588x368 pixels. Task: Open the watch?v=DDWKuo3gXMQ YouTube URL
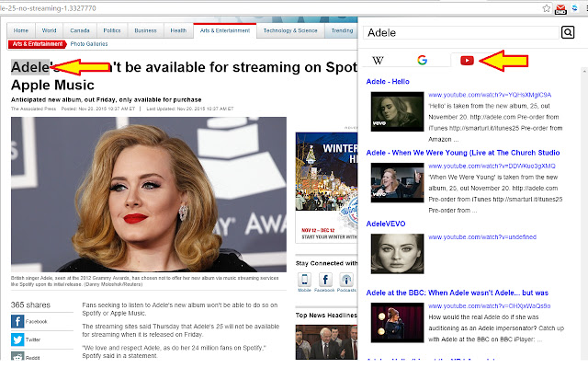(x=492, y=166)
